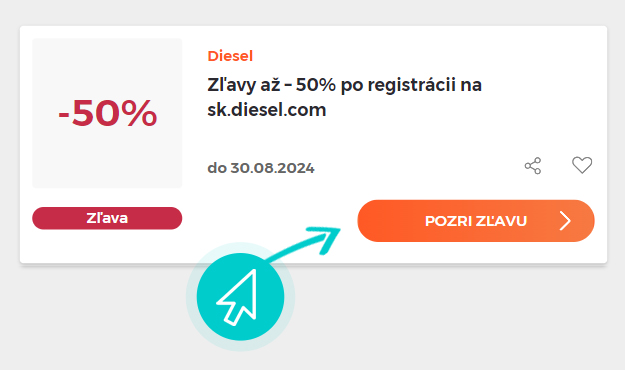Select the Zľava category label
The image size is (625, 370).
[107, 218]
